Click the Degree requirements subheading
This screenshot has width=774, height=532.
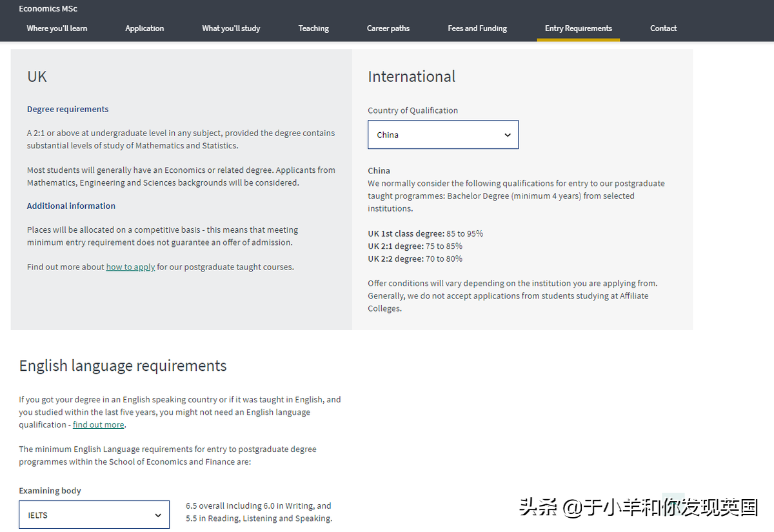(x=68, y=109)
